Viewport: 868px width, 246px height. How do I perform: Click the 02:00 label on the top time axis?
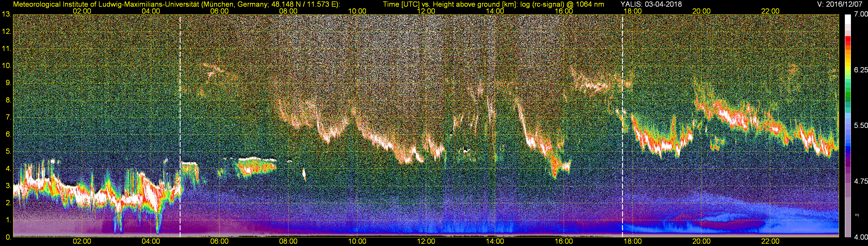tap(82, 11)
